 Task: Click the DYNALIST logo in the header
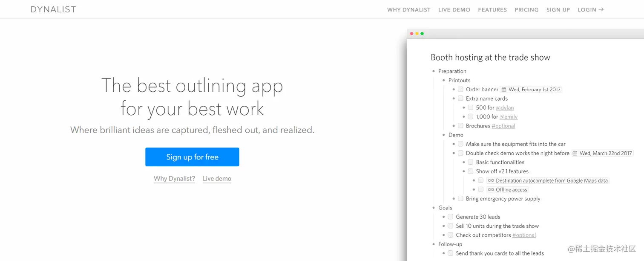pos(53,9)
